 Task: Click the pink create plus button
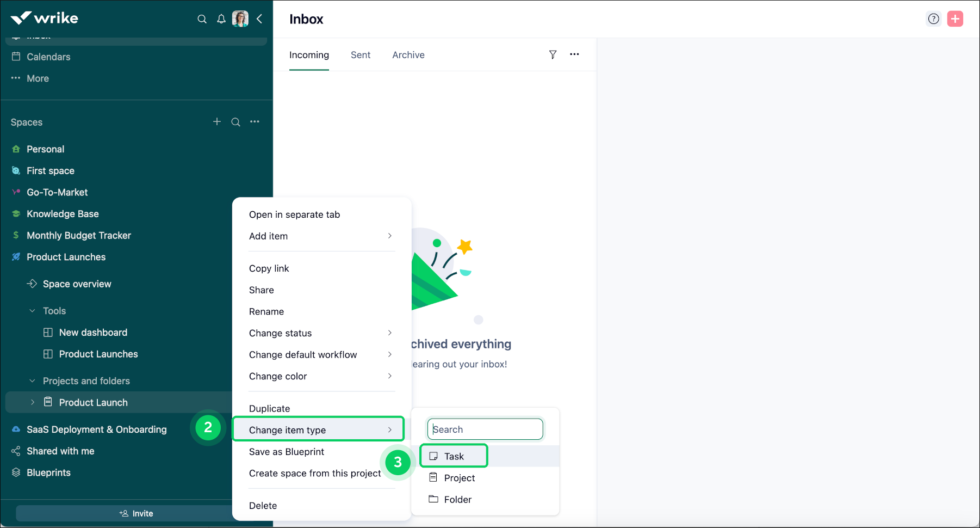(x=955, y=19)
